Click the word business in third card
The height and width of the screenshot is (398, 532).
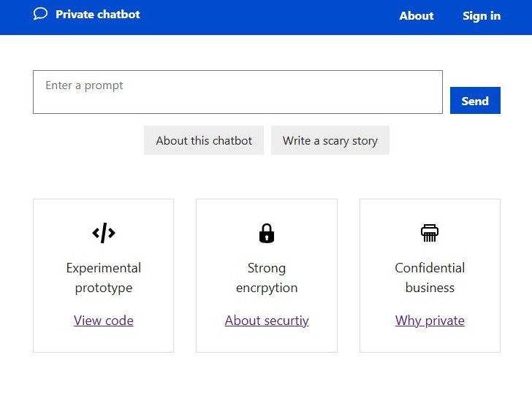pyautogui.click(x=430, y=288)
